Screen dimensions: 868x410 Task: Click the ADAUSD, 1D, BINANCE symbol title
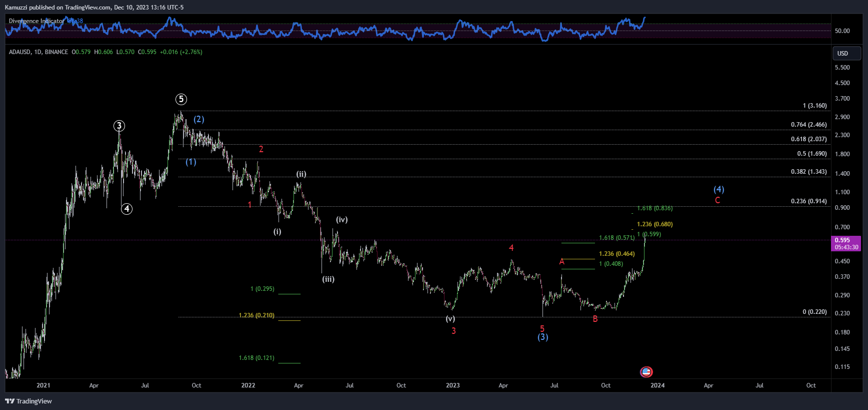(38, 52)
